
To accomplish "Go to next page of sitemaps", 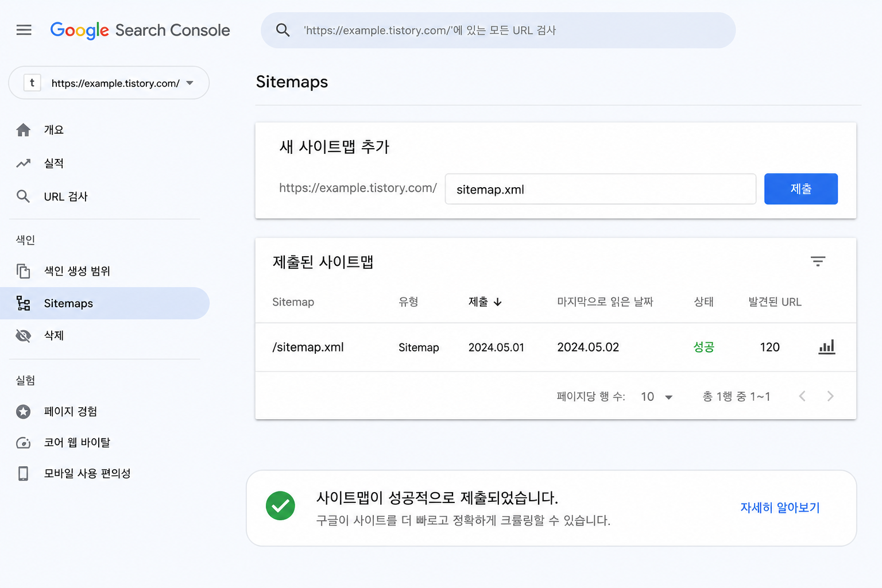I will coord(830,396).
